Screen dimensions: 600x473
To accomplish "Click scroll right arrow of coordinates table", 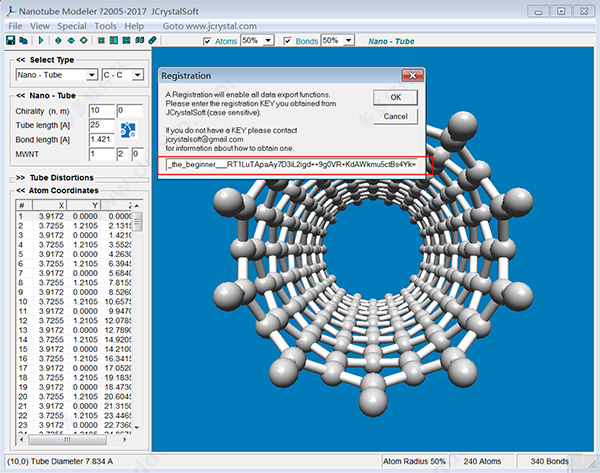I will click(125, 440).
